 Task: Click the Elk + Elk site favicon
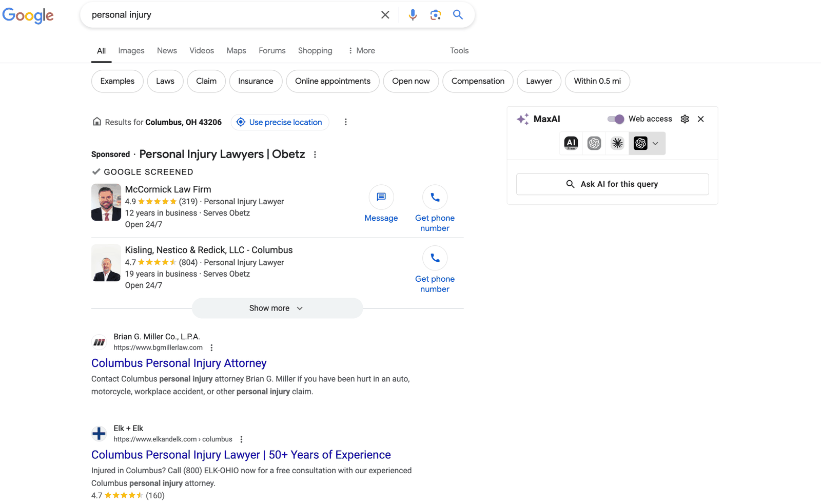tap(99, 434)
